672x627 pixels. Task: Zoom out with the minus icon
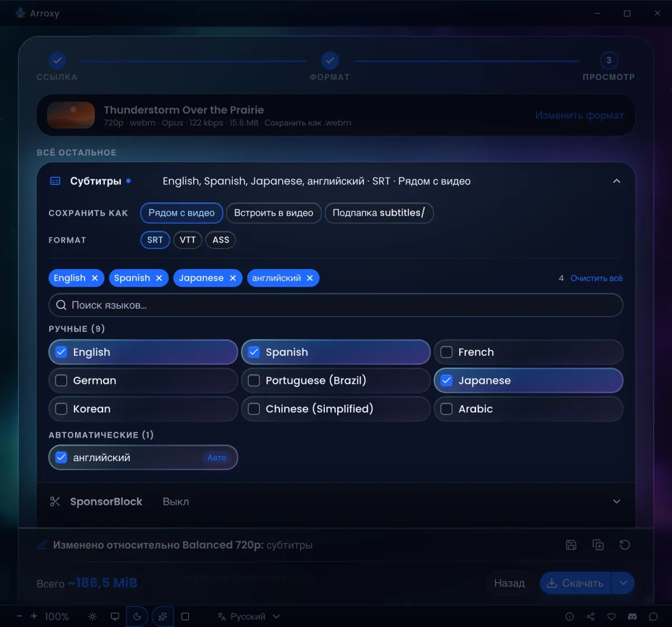coord(19,616)
